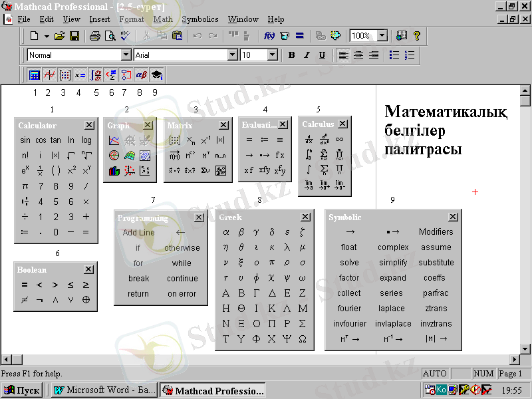The height and width of the screenshot is (399, 532).
Task: Click the Insert Function f(x) icon
Action: pyautogui.click(x=269, y=36)
